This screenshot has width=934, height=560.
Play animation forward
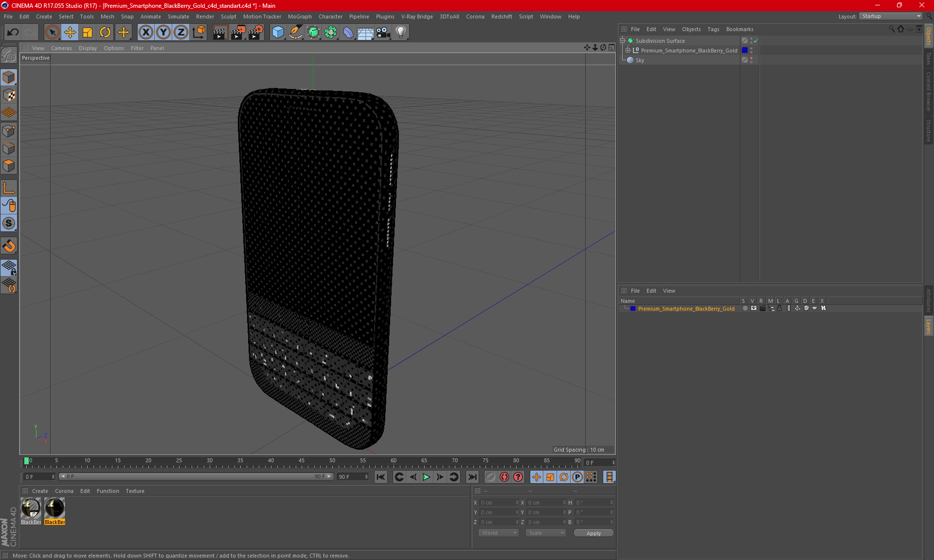426,477
